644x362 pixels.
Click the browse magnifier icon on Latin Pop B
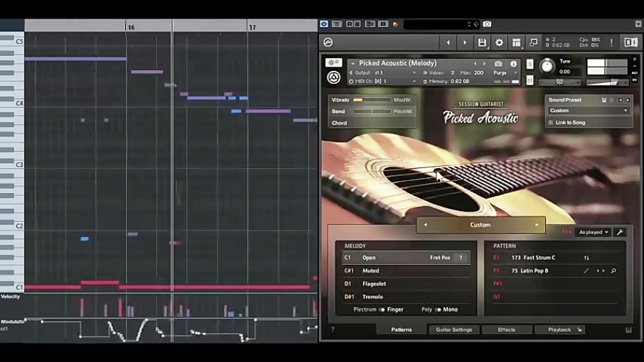613,271
